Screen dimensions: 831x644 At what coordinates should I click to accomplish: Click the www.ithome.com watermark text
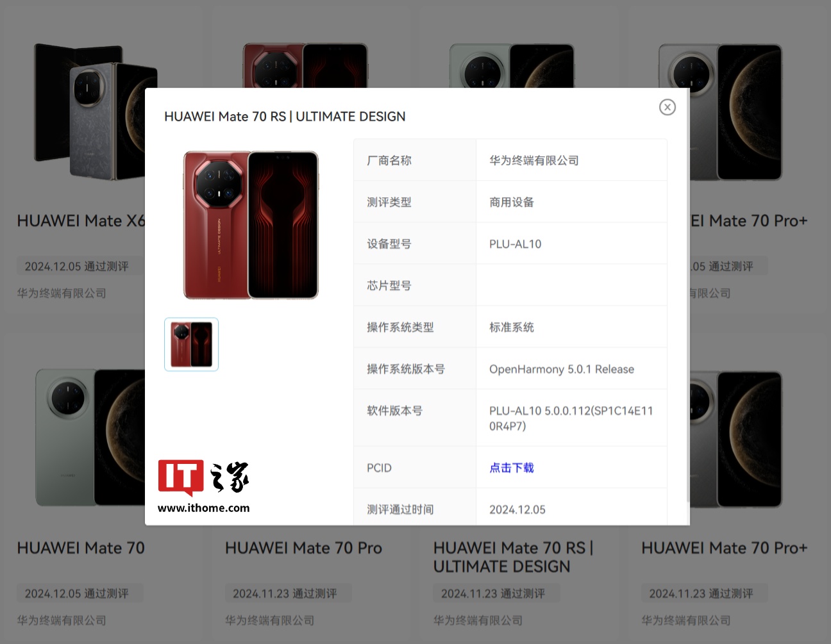[204, 508]
